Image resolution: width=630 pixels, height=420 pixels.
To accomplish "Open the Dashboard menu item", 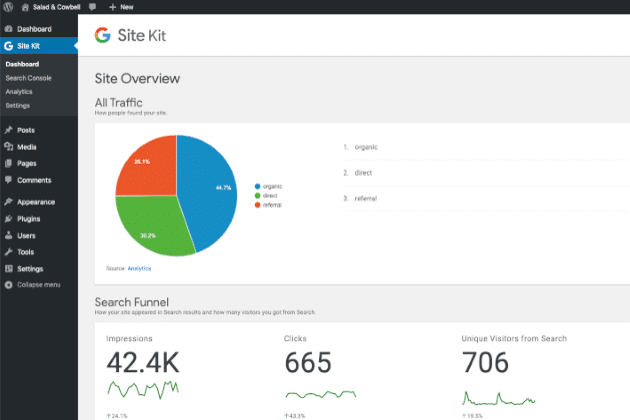I will point(39,29).
